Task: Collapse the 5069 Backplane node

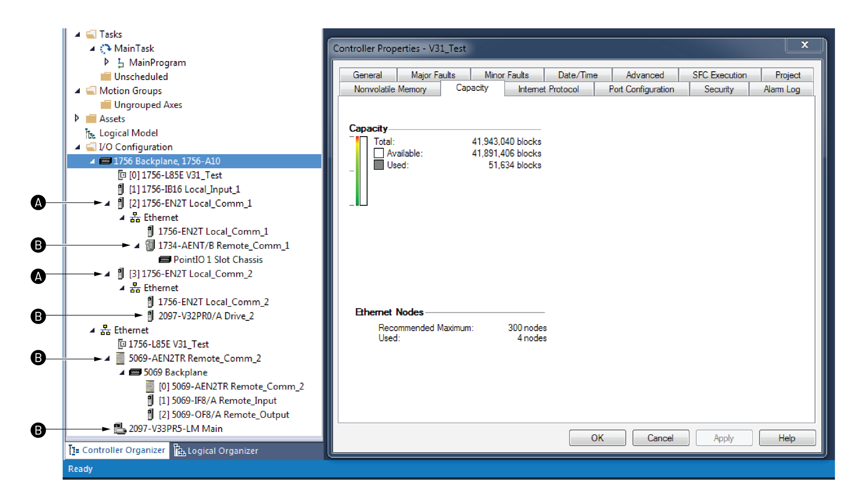Action: [x=122, y=373]
